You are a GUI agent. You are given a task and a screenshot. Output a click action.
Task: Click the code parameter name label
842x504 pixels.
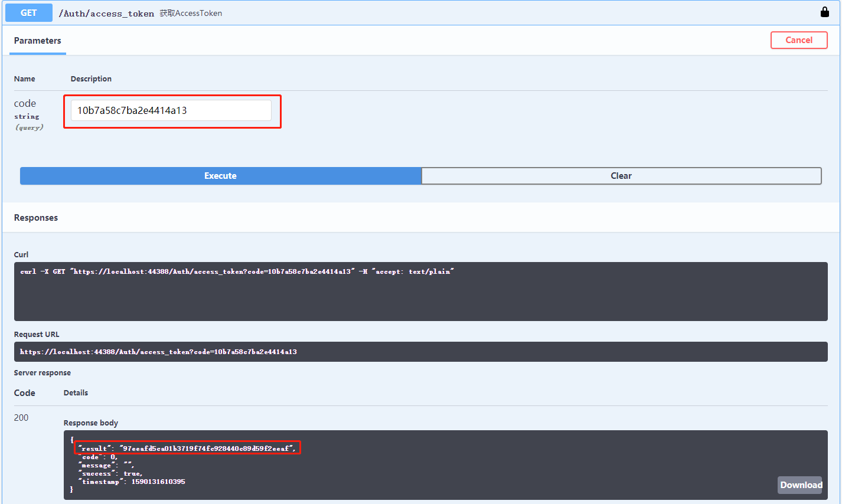(25, 103)
